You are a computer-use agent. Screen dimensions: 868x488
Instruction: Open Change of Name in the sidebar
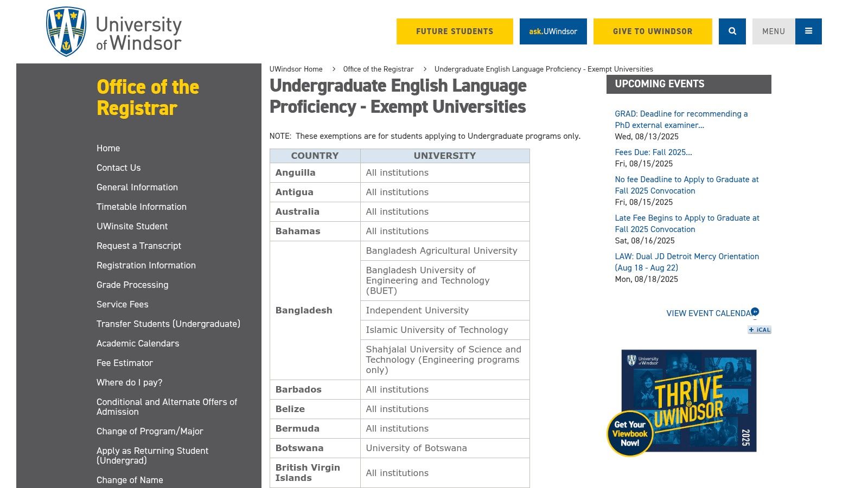click(x=130, y=480)
